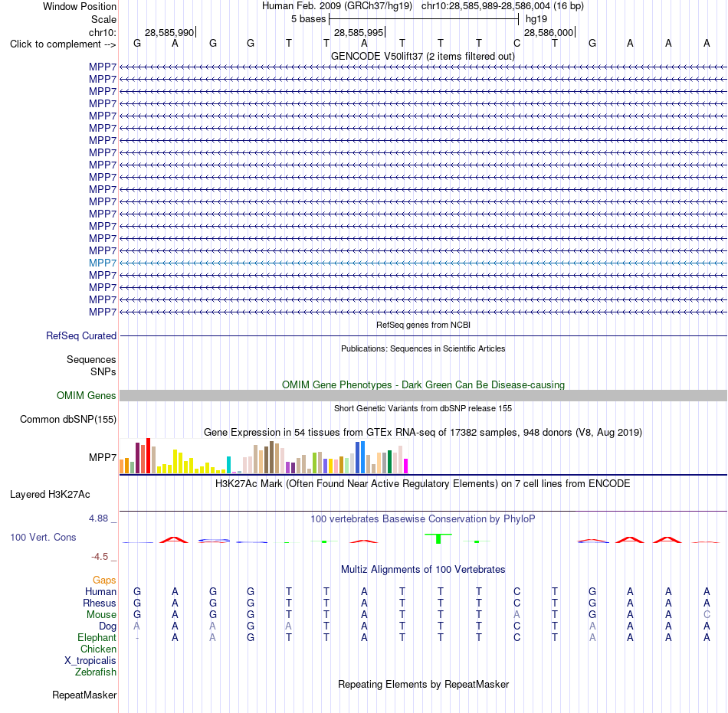Viewport: 728px width, 713px height.
Task: Click the faded C at Mouse row end
Action: (x=707, y=615)
